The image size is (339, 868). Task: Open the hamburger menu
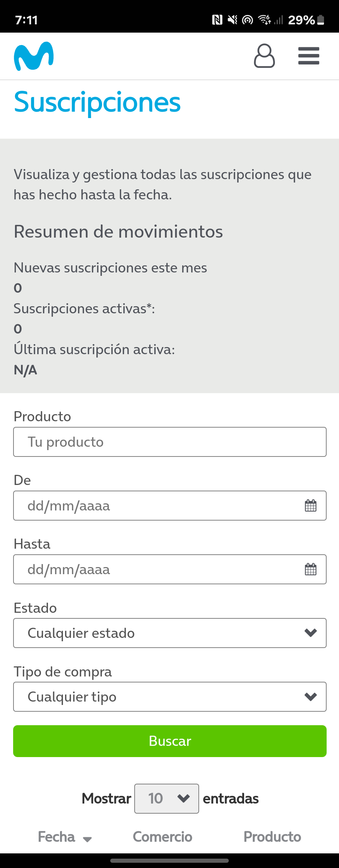tap(309, 56)
